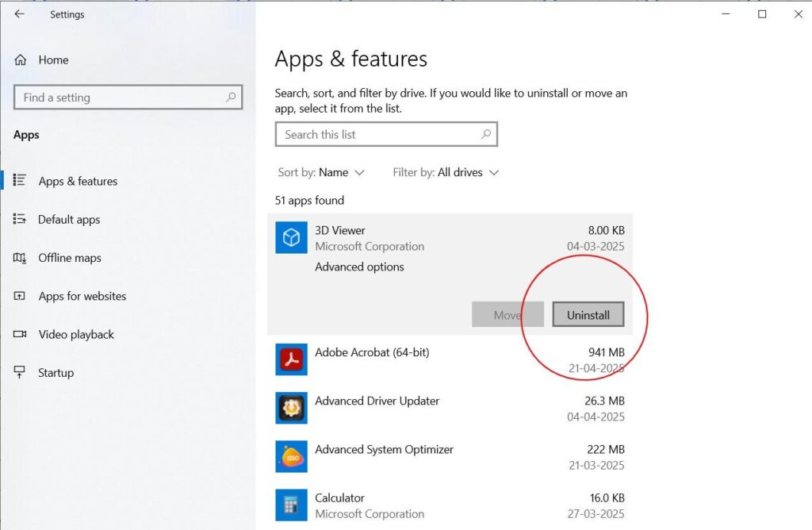This screenshot has width=812, height=530.
Task: Select Adobe Acrobat (64-bit) in the list
Action: click(x=450, y=359)
